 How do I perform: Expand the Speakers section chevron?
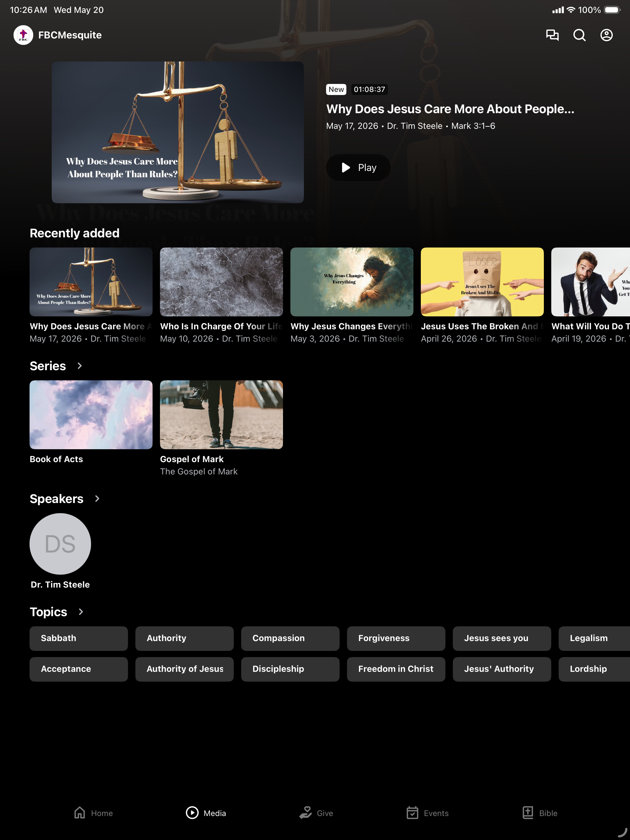click(97, 499)
